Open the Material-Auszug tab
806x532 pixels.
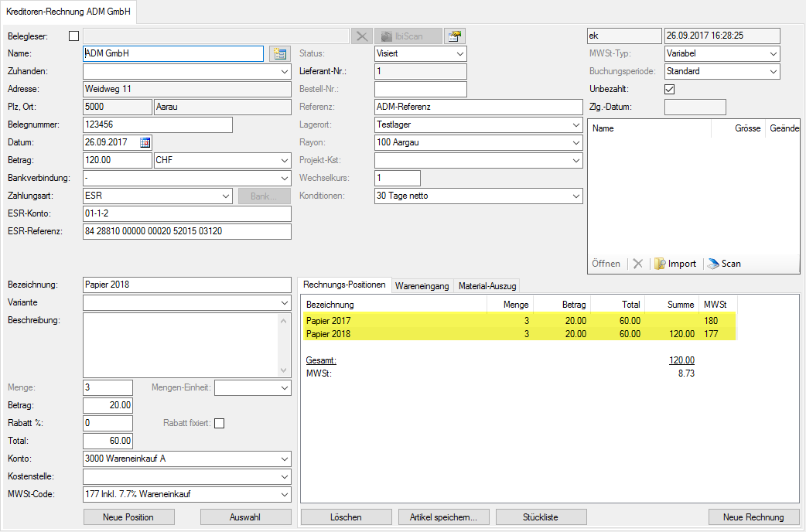click(x=487, y=285)
